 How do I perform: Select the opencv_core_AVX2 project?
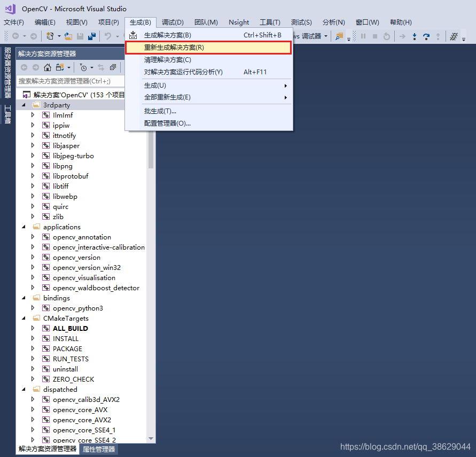click(82, 420)
